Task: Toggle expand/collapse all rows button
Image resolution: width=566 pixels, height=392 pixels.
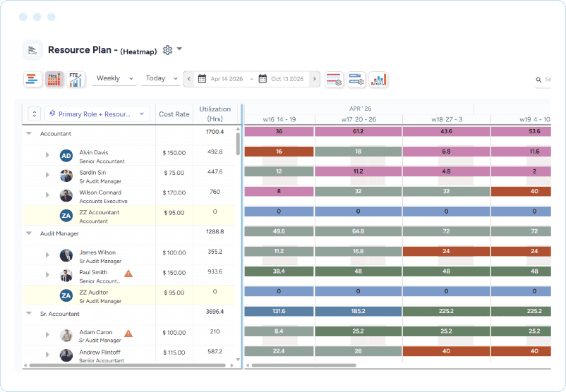Action: [x=35, y=114]
